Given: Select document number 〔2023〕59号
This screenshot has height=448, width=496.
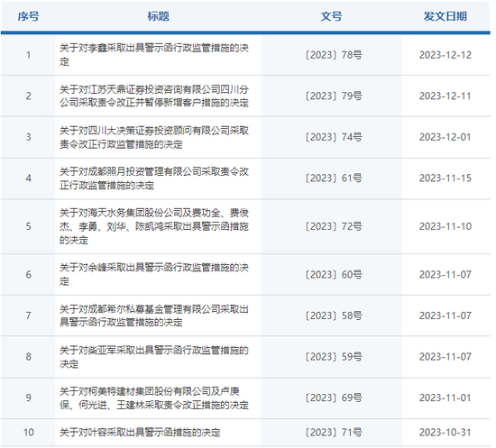Looking at the screenshot, I should click(334, 357).
